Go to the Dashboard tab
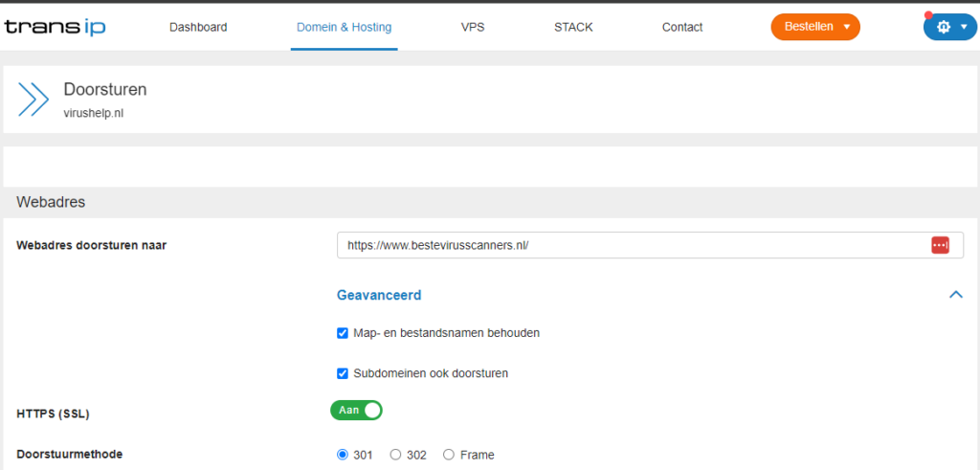Viewport: 980px width, 470px height. click(198, 27)
